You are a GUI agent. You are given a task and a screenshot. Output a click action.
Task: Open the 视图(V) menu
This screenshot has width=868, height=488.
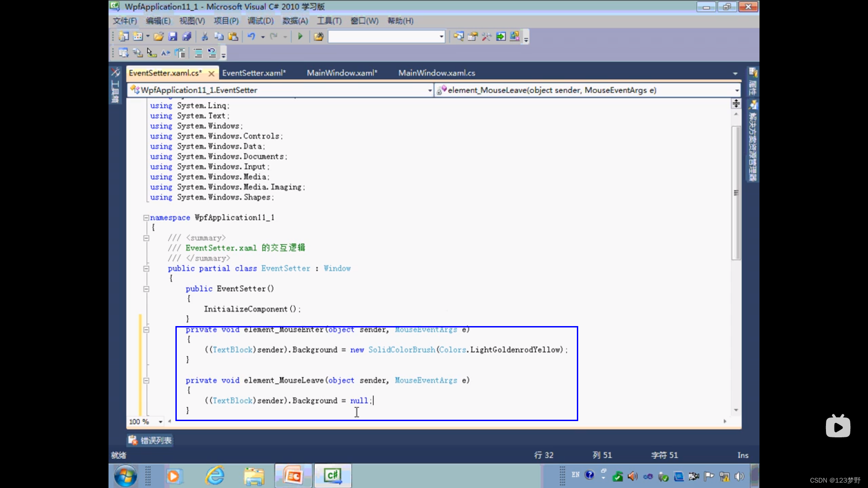coord(192,21)
